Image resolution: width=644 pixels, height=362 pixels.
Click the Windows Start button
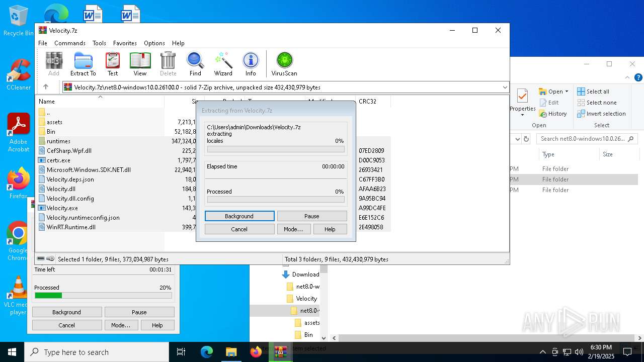pyautogui.click(x=12, y=352)
